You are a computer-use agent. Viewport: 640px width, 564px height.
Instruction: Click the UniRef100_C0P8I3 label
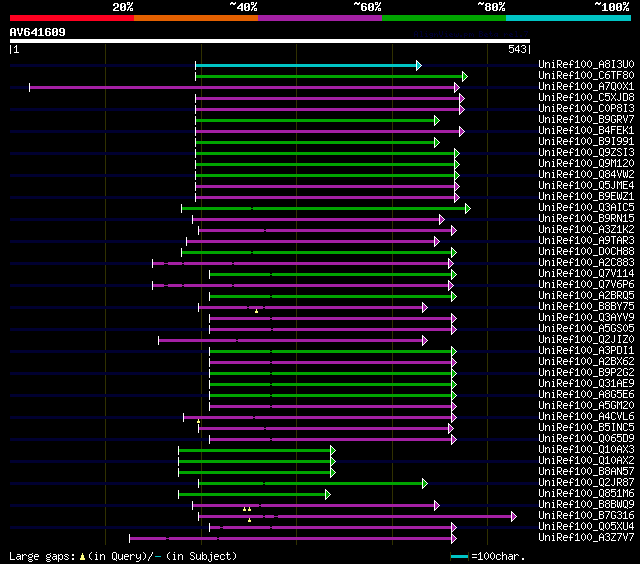click(586, 109)
